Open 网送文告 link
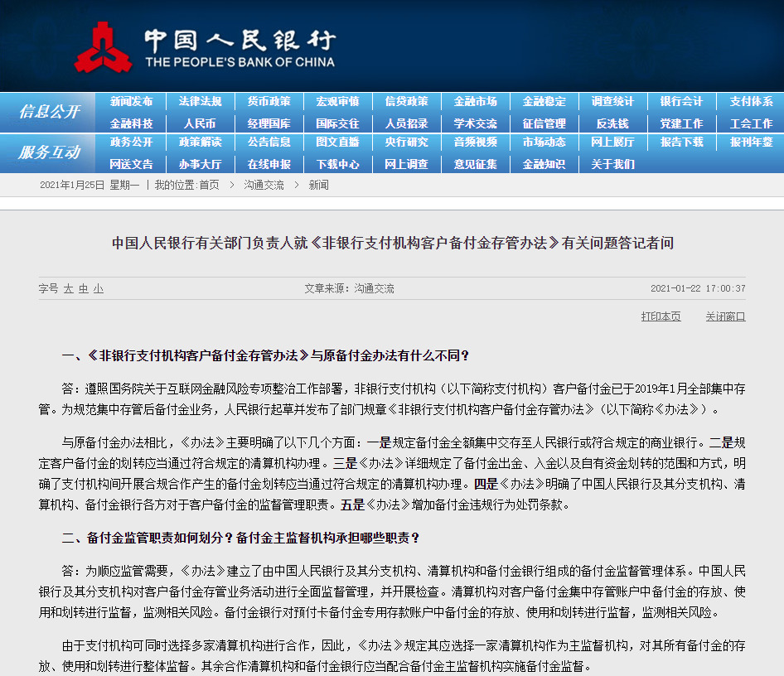This screenshot has height=676, width=784. click(131, 164)
